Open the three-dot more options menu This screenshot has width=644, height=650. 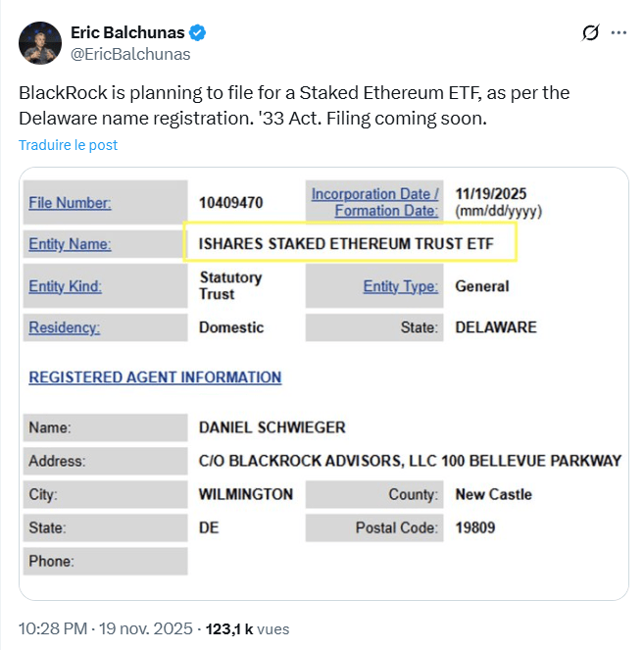619,32
